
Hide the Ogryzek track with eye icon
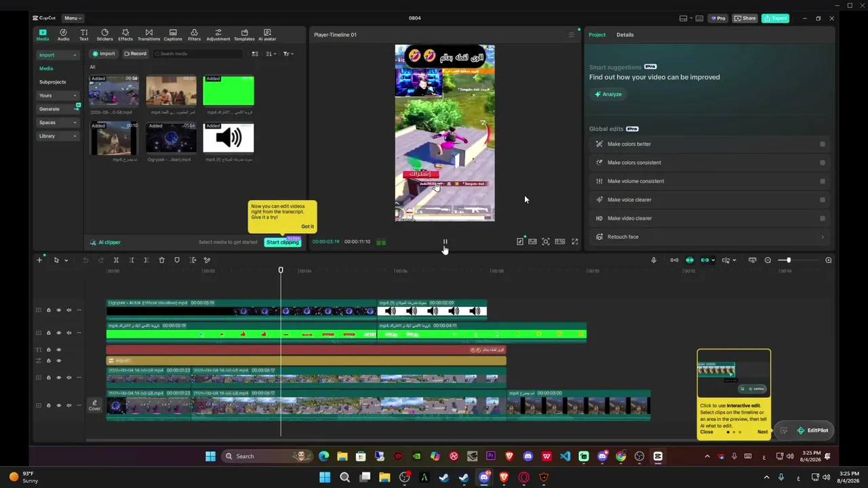click(x=58, y=310)
